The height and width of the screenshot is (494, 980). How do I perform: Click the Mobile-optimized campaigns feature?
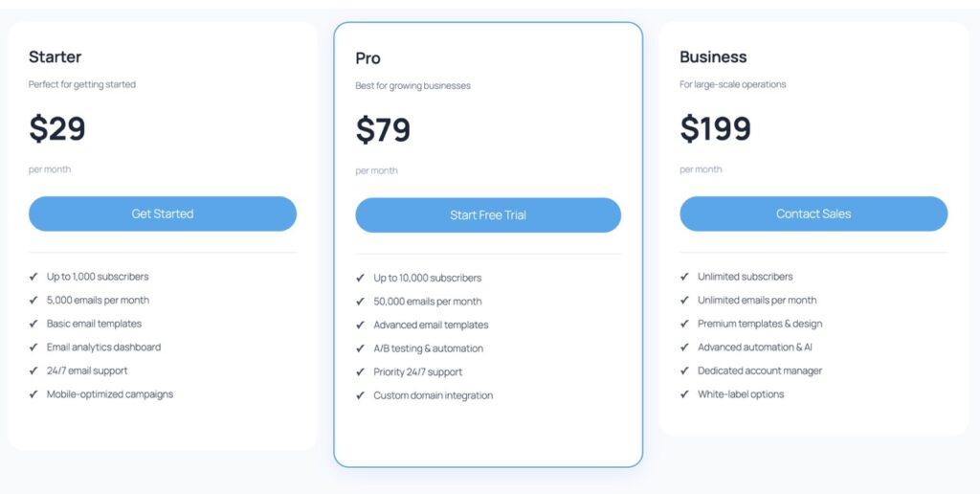pos(110,394)
